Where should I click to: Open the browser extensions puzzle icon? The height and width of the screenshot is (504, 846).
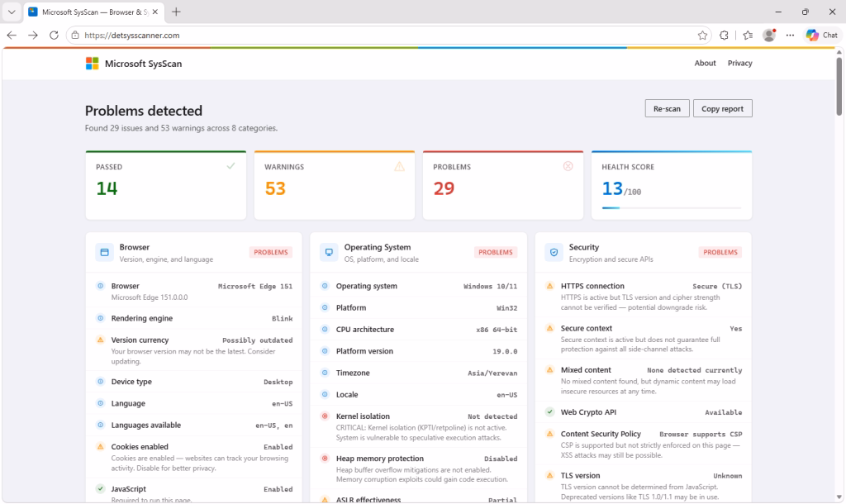tap(724, 35)
